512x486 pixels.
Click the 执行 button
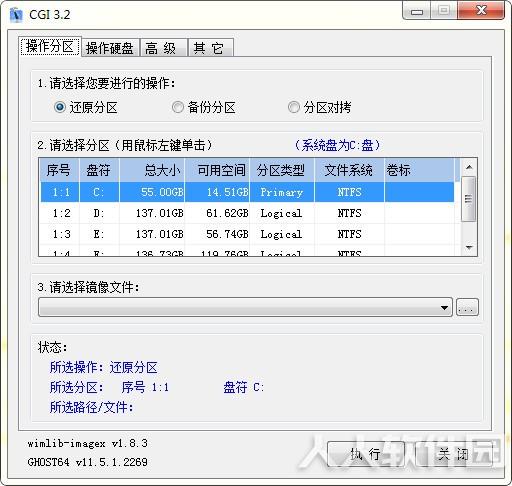click(366, 454)
